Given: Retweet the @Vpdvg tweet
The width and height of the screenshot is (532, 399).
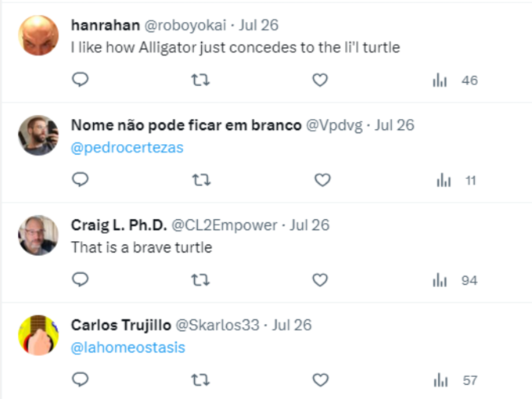Looking at the screenshot, I should [x=202, y=180].
